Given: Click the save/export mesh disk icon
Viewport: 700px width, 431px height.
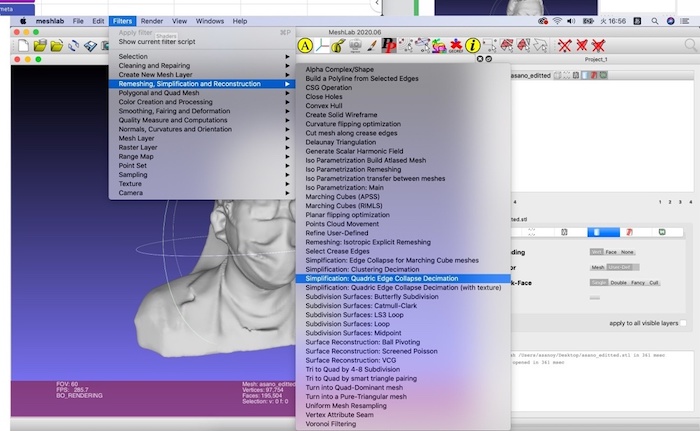Looking at the screenshot, I should (x=90, y=46).
